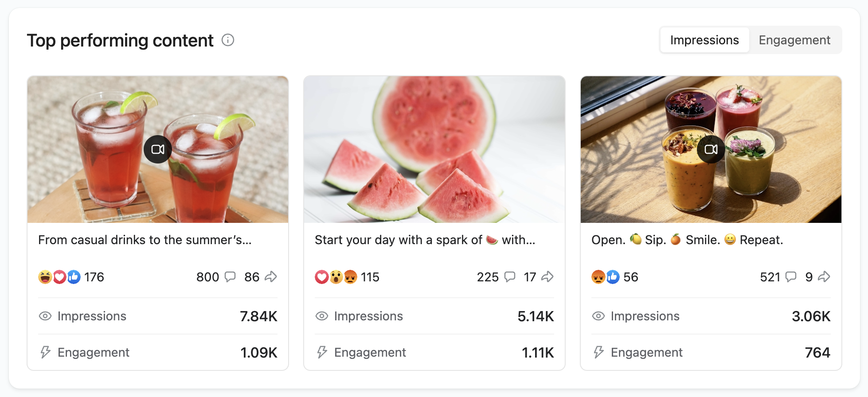The image size is (868, 397).
Task: Click reaction emojis beside 176 count
Action: coord(59,277)
